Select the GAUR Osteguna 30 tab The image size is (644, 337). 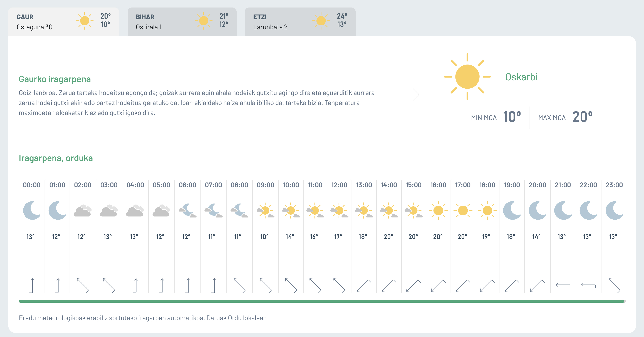click(x=63, y=22)
